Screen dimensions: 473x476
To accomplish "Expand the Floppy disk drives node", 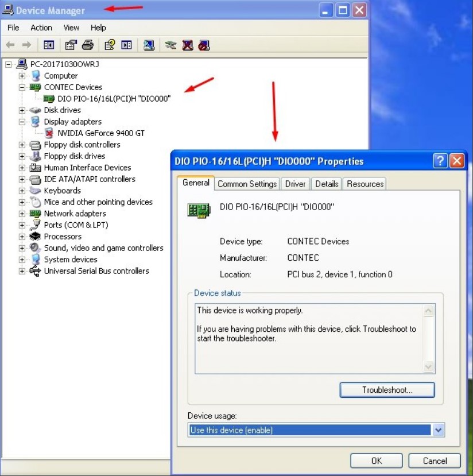I will (22, 156).
